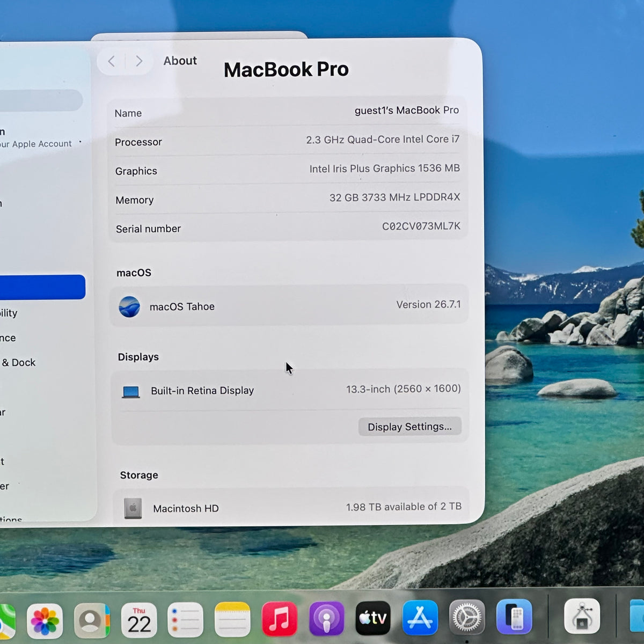Open Reminders from the Dock
Screen dimensions: 644x644
tap(186, 620)
